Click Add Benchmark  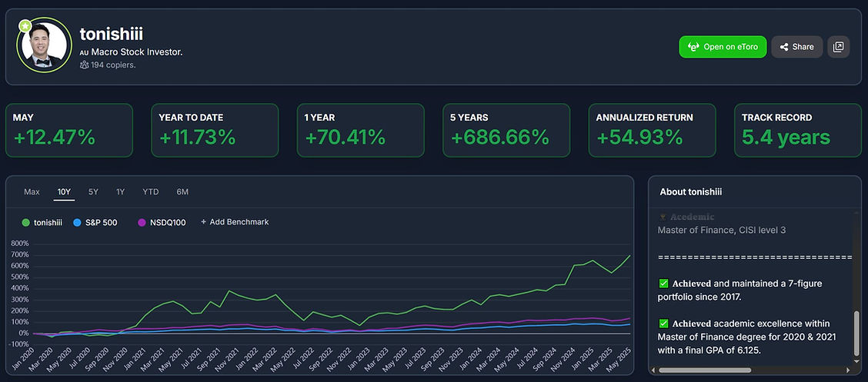pyautogui.click(x=235, y=221)
